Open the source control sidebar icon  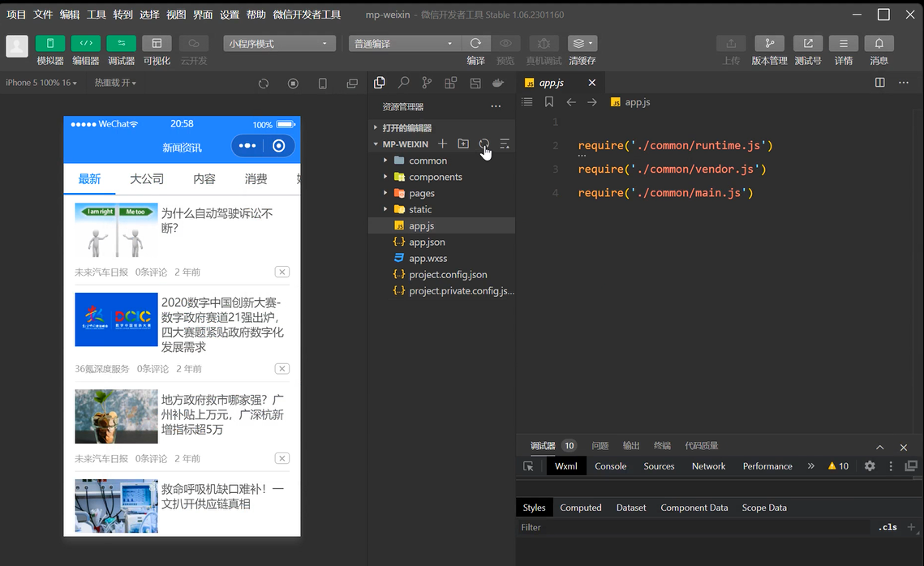[x=427, y=83]
